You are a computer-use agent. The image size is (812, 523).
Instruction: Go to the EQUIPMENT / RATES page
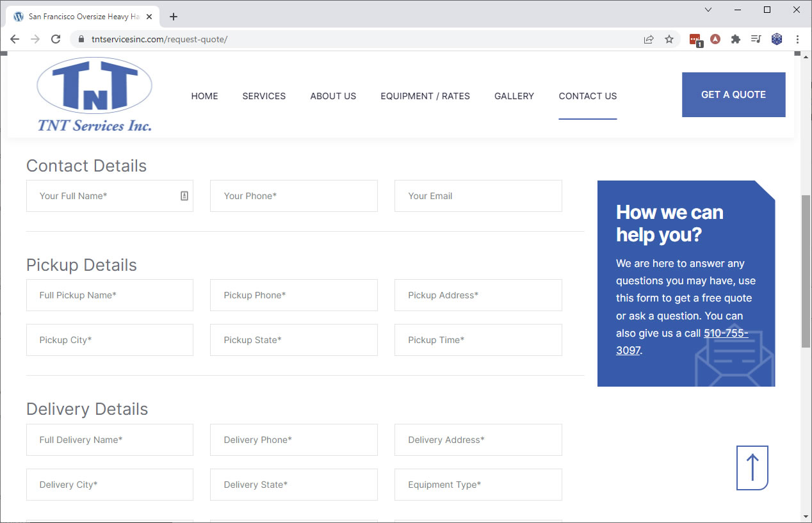click(425, 96)
